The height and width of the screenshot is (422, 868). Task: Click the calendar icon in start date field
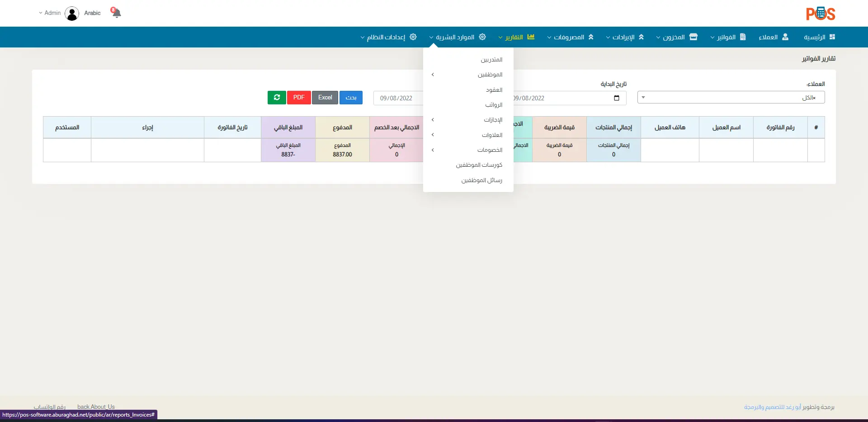click(617, 98)
